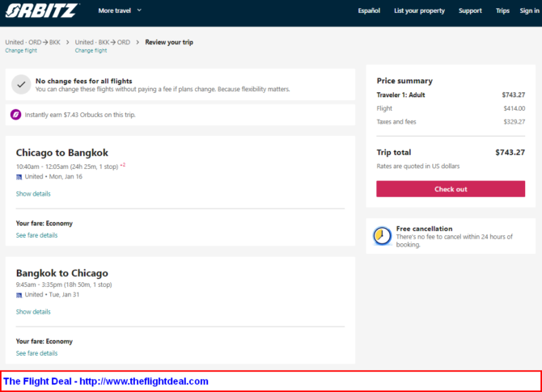Click Change flight under BKK to ORD

tap(91, 50)
